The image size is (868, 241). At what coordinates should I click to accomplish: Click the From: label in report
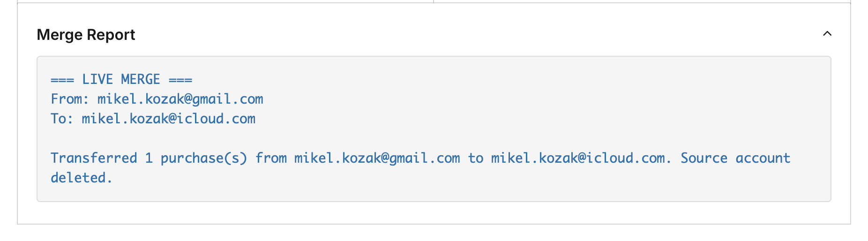click(x=69, y=99)
